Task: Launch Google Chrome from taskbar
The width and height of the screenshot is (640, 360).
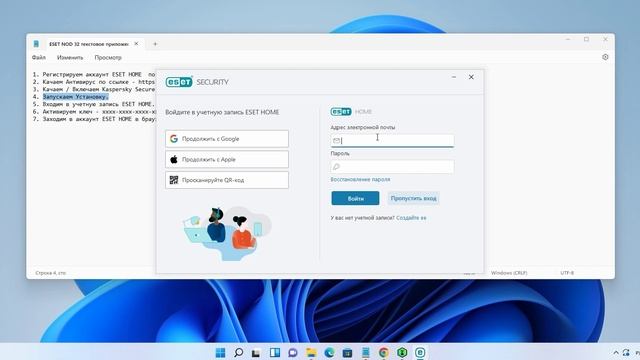Action: 384,353
